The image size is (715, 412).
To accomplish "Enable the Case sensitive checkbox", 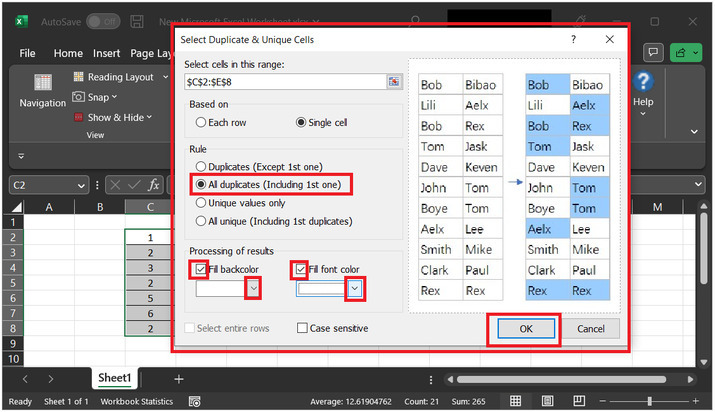I will [x=303, y=328].
